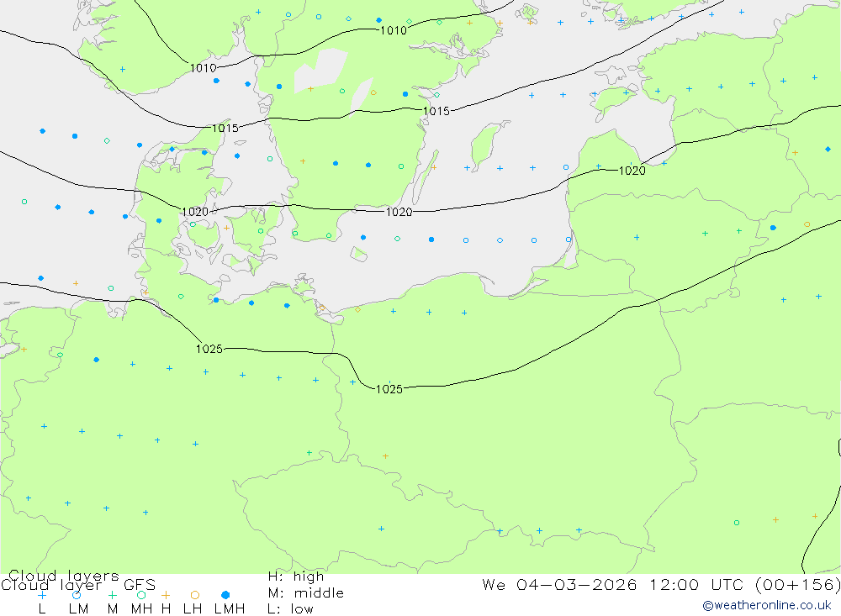The height and width of the screenshot is (616, 841).
Task: Click the '(00+156)' forecast offset text
Action: point(797,584)
